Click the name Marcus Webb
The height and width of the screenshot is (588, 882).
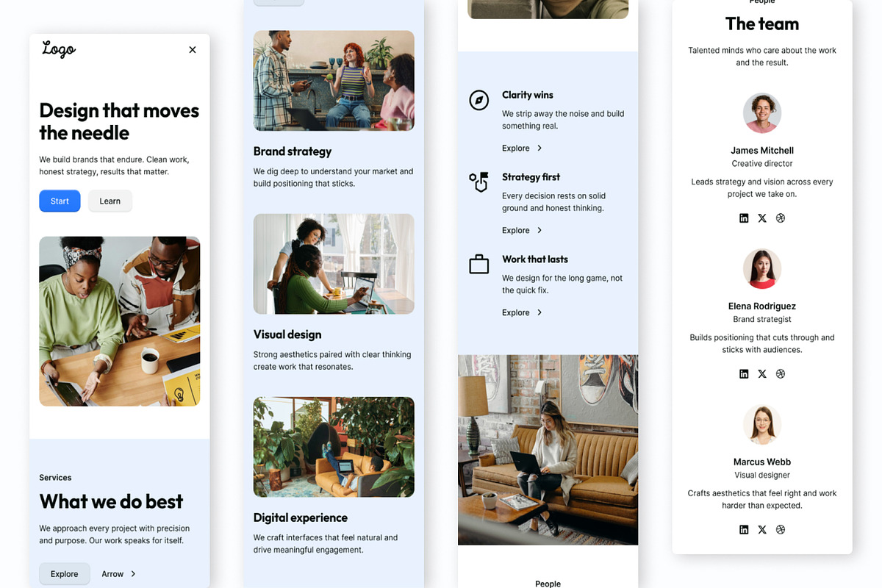coord(762,462)
